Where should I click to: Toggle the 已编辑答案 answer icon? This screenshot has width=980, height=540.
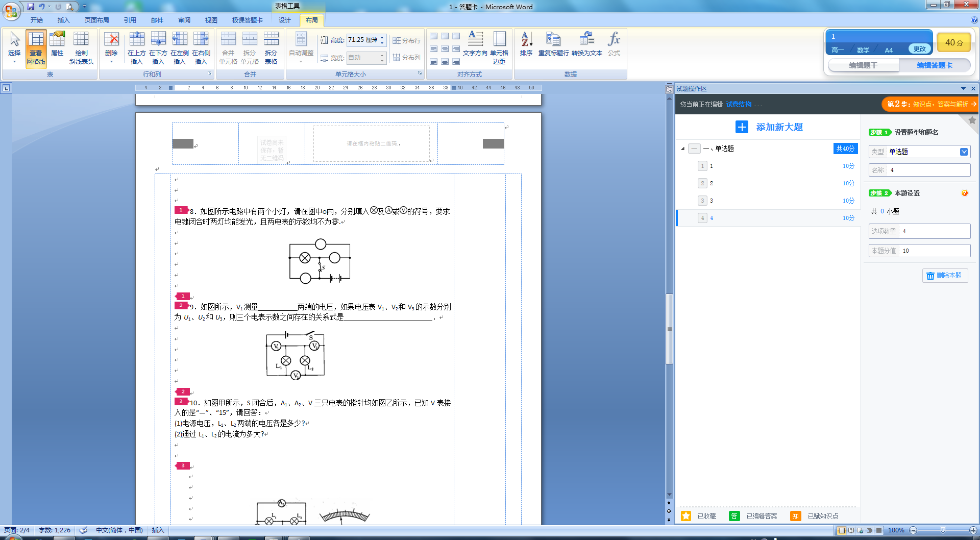coord(734,516)
